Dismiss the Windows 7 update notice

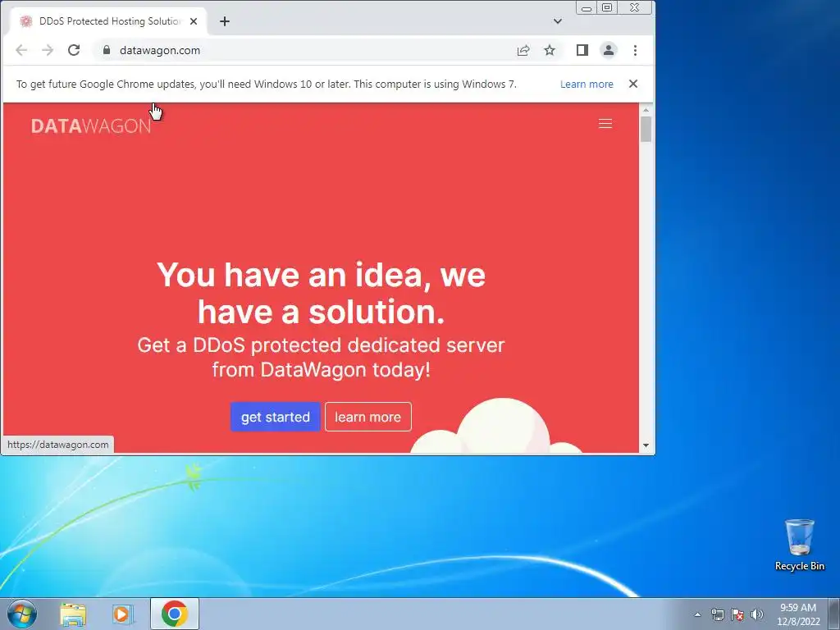click(633, 84)
